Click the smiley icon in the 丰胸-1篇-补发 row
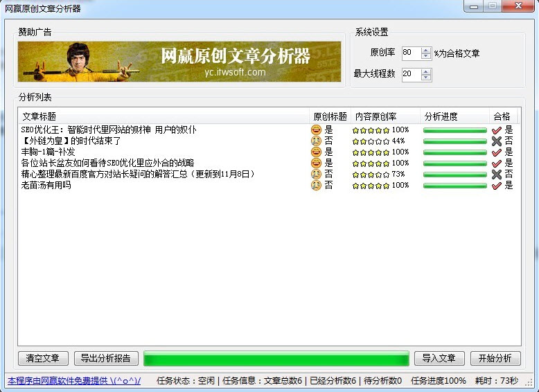This screenshot has width=539, height=392. coord(316,152)
